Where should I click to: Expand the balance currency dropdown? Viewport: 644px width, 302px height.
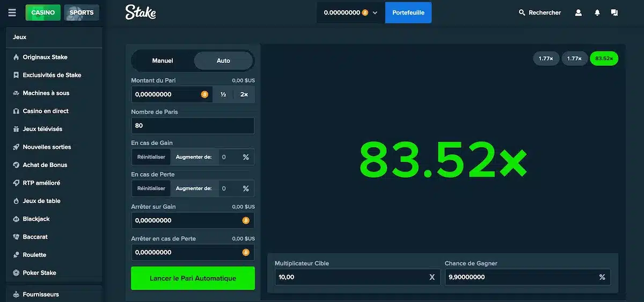click(375, 12)
